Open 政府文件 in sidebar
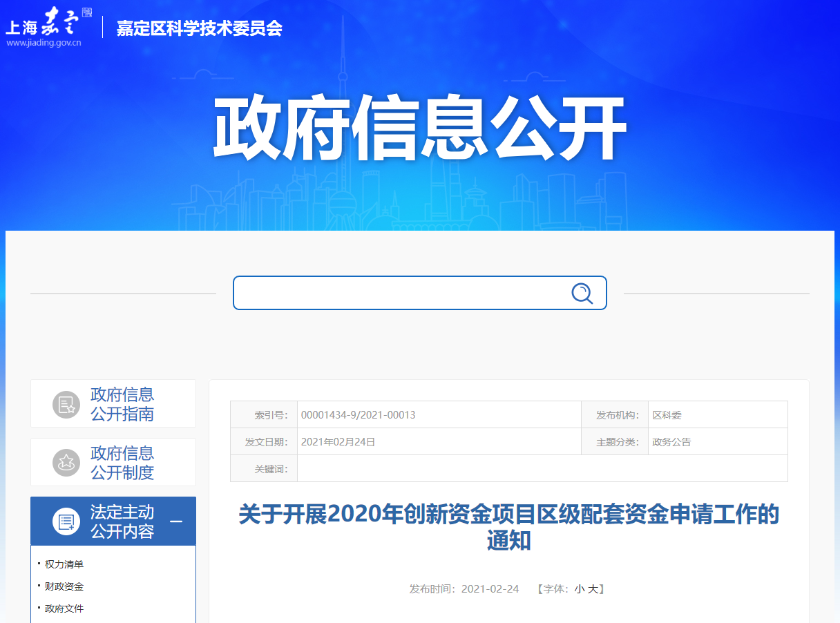The image size is (840, 623). point(64,608)
